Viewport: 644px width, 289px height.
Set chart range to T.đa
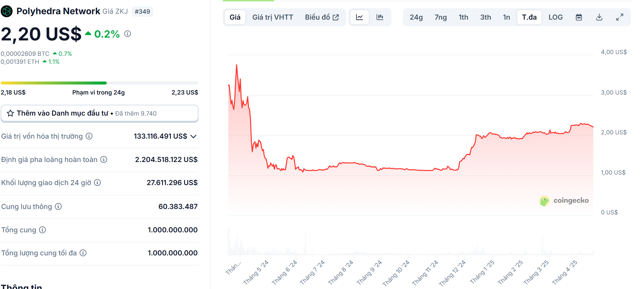(x=529, y=17)
